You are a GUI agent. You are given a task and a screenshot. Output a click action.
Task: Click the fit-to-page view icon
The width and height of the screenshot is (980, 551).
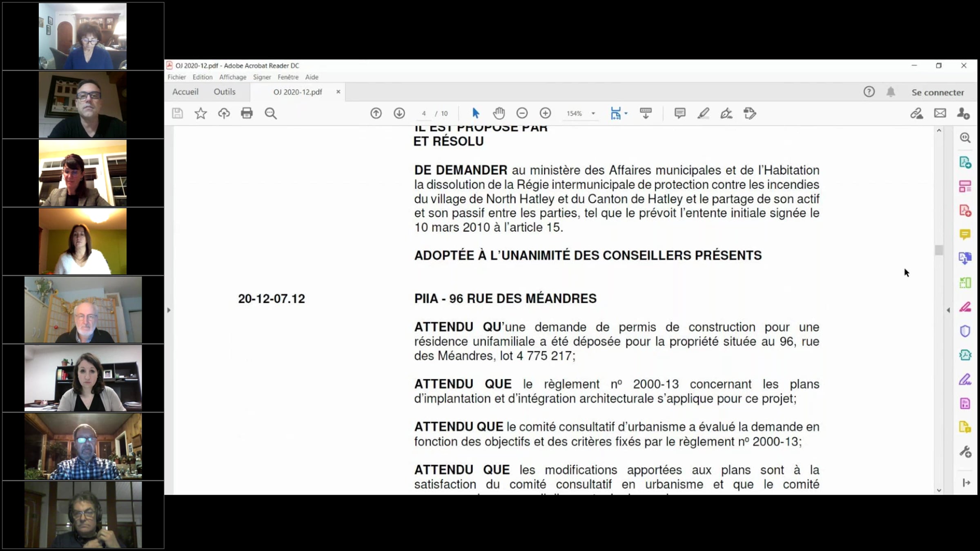pyautogui.click(x=615, y=113)
